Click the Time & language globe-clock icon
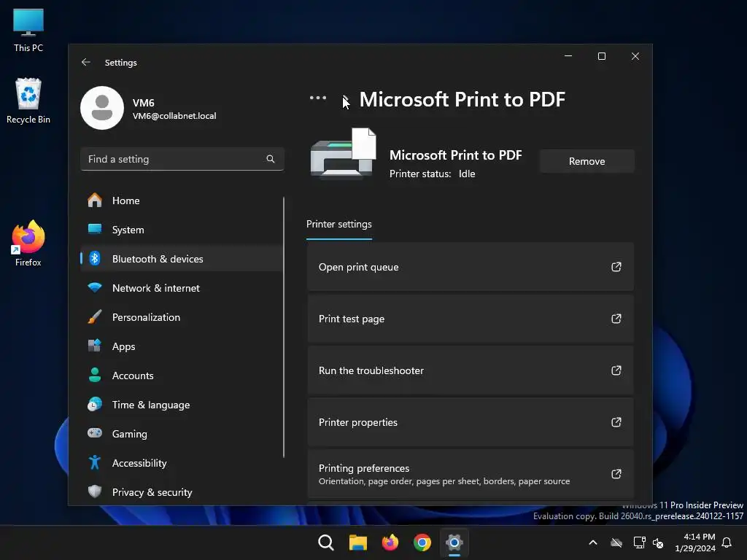The width and height of the screenshot is (747, 560). tap(95, 404)
